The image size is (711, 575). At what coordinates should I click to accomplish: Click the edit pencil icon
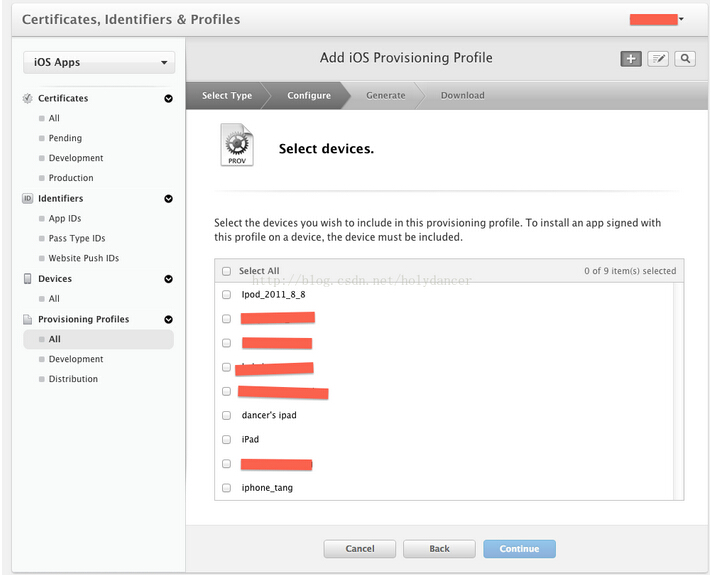pyautogui.click(x=658, y=58)
